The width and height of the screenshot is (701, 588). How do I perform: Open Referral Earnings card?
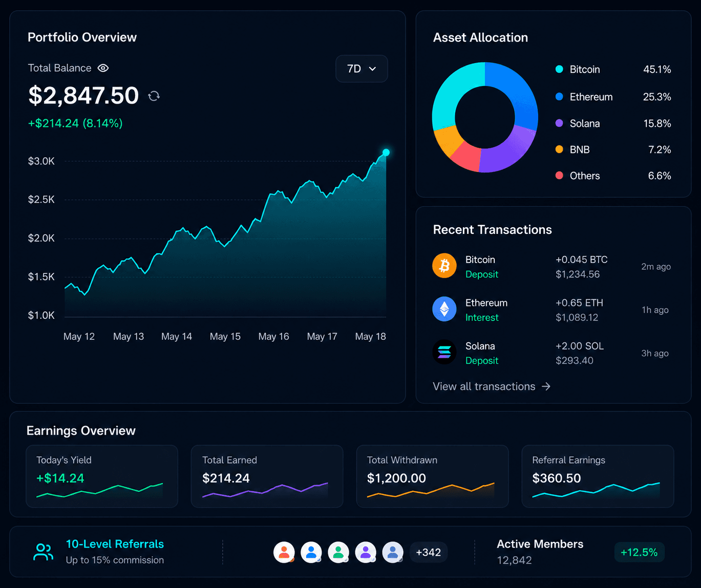coord(598,476)
